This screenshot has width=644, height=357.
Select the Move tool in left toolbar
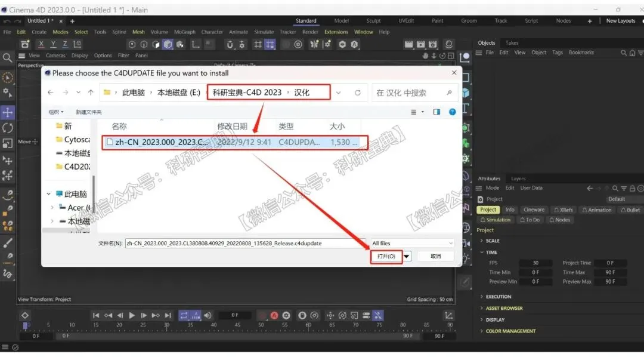click(8, 112)
